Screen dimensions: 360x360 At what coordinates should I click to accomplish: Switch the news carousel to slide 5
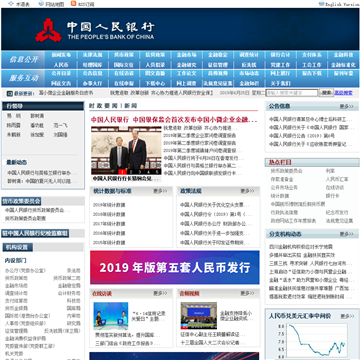click(x=157, y=172)
